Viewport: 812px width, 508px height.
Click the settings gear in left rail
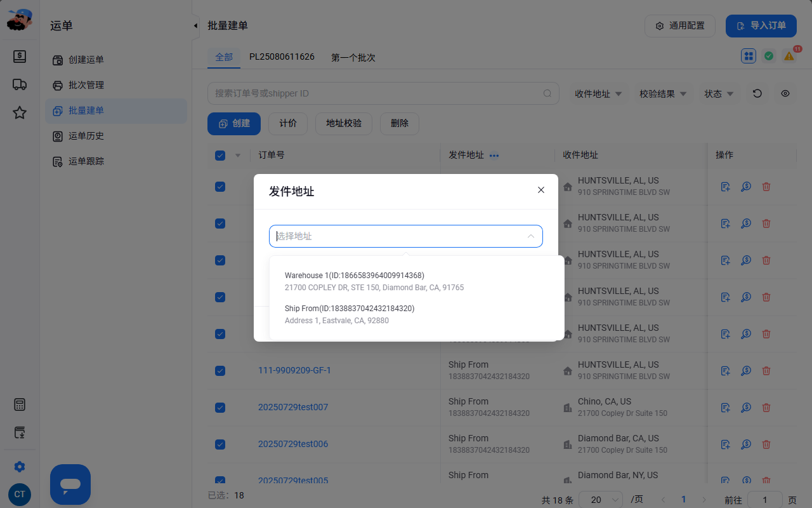point(20,467)
